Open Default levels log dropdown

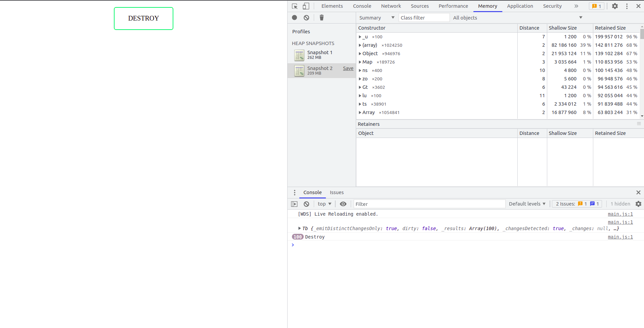click(x=527, y=204)
